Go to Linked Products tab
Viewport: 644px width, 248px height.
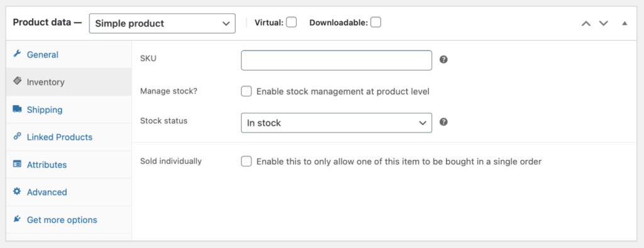(69, 137)
